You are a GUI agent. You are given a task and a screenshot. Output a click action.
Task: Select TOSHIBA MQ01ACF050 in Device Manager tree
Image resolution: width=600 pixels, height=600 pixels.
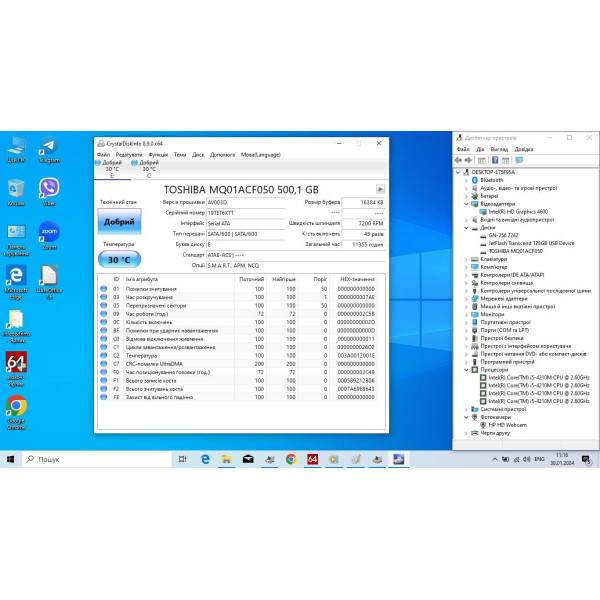(x=515, y=251)
